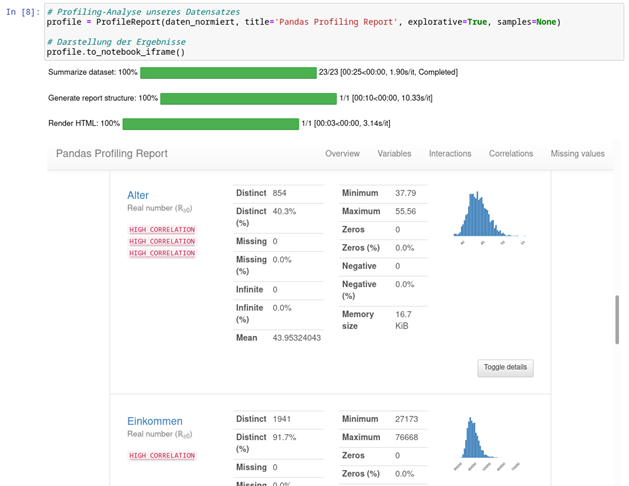Go to the Variables section
629x486 pixels.
(394, 154)
